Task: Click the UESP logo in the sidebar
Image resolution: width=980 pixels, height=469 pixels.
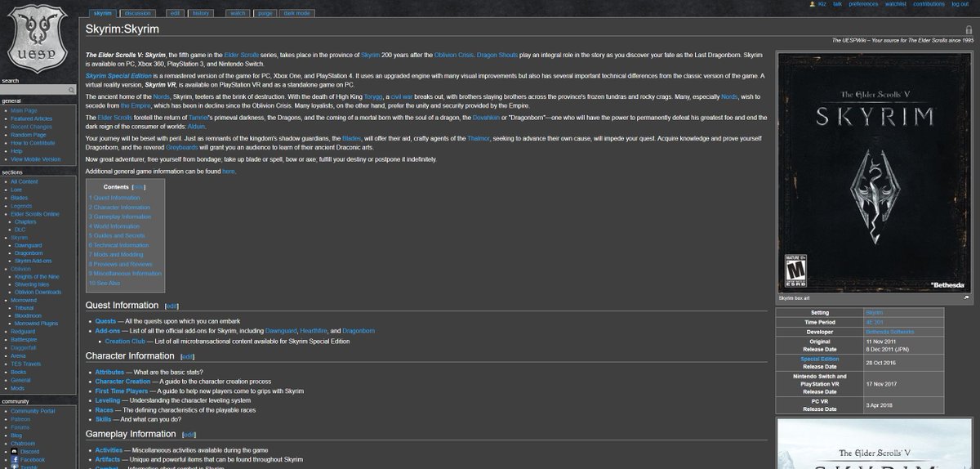Action: click(38, 38)
